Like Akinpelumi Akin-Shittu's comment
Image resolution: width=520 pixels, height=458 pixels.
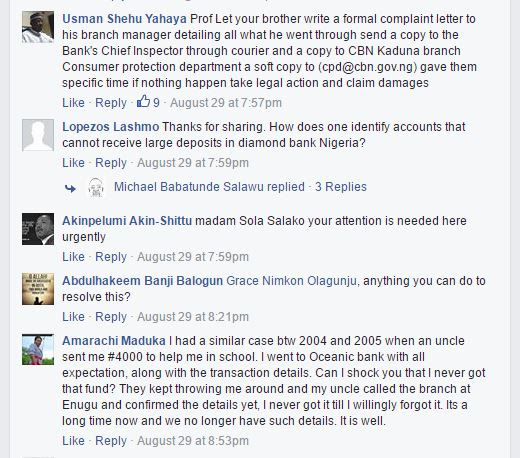(73, 257)
